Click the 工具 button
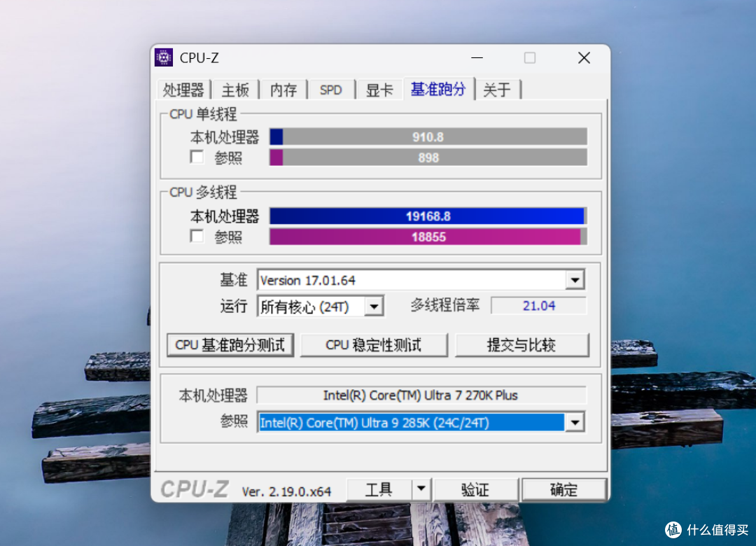Screen dimensions: 756x546 tap(379, 489)
